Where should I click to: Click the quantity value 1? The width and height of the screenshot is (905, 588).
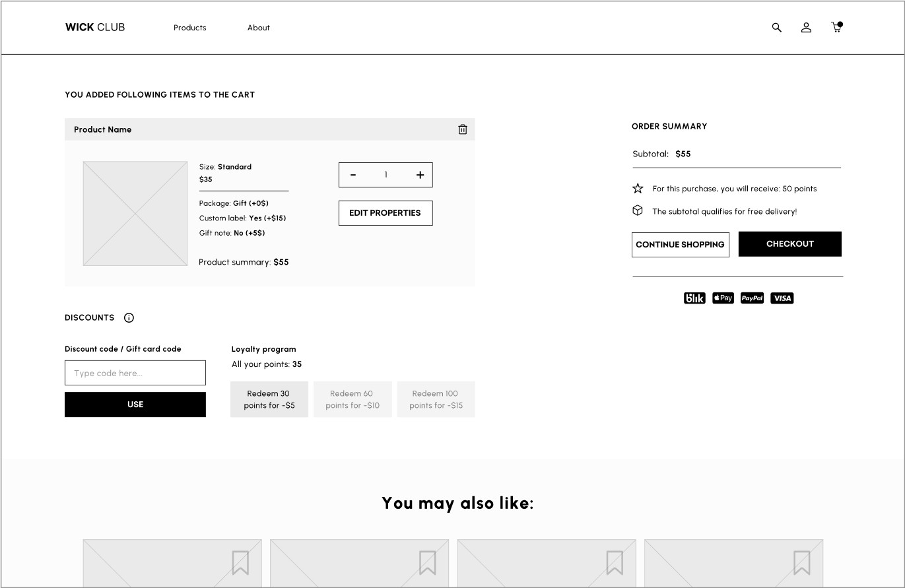tap(386, 175)
